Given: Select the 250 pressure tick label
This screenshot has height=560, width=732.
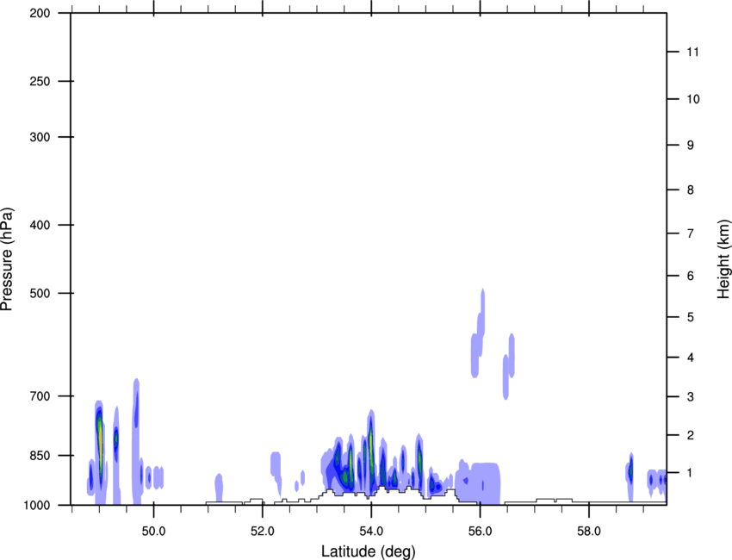Looking at the screenshot, I should [x=40, y=82].
